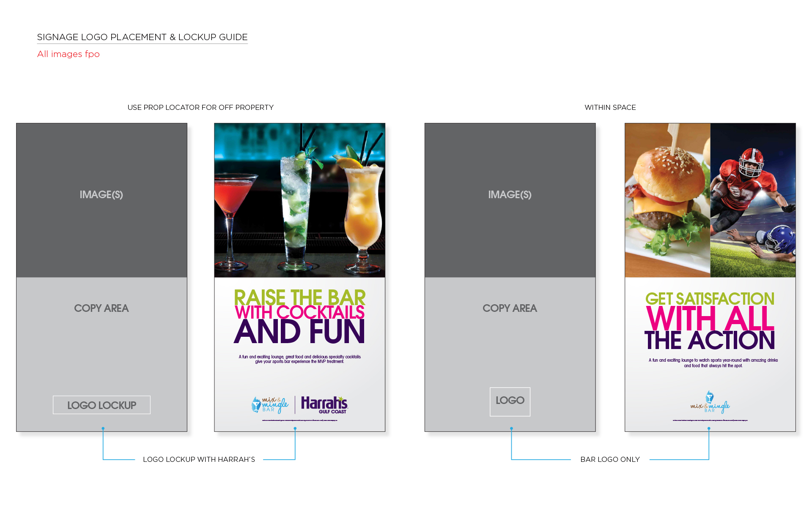The image size is (812, 532).
Task: Click the 'BAR LOGO ONLY' caption
Action: [x=610, y=459]
